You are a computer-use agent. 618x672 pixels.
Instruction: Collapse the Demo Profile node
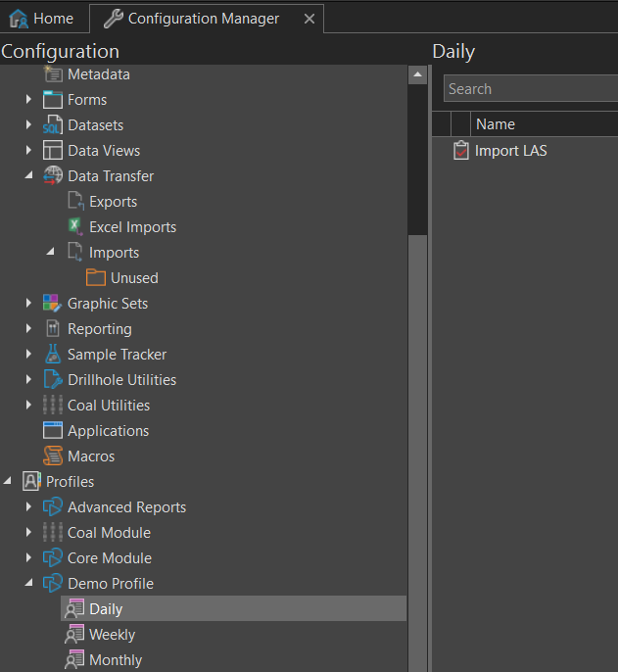pyautogui.click(x=29, y=584)
